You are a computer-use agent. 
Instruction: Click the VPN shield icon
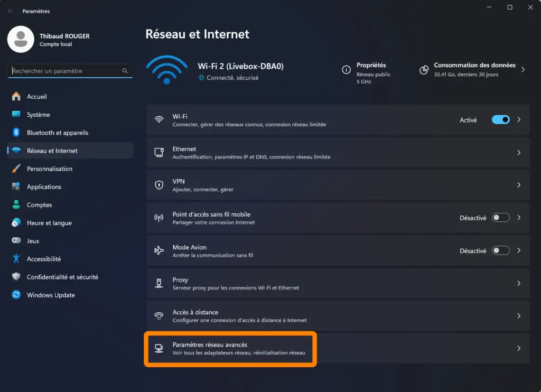coord(159,185)
